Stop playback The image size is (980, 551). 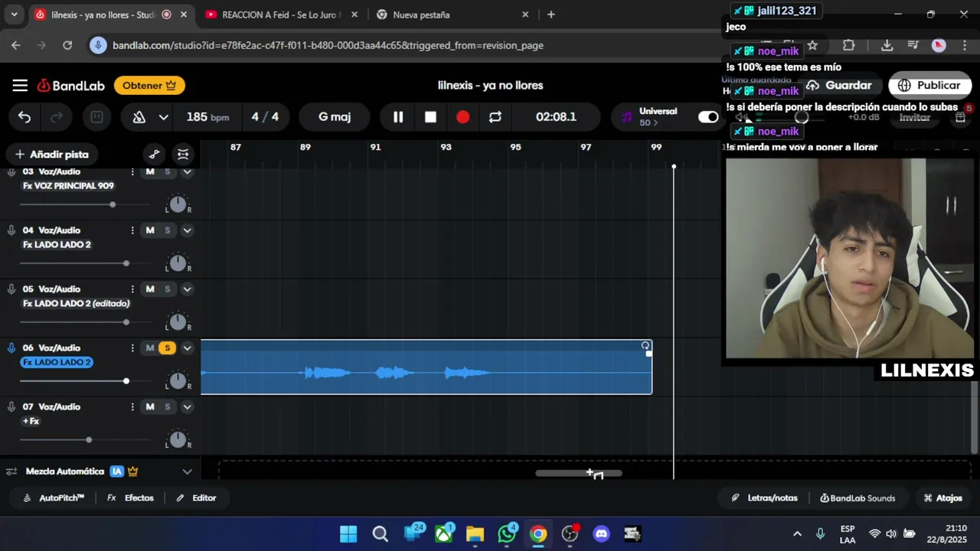[x=430, y=117]
